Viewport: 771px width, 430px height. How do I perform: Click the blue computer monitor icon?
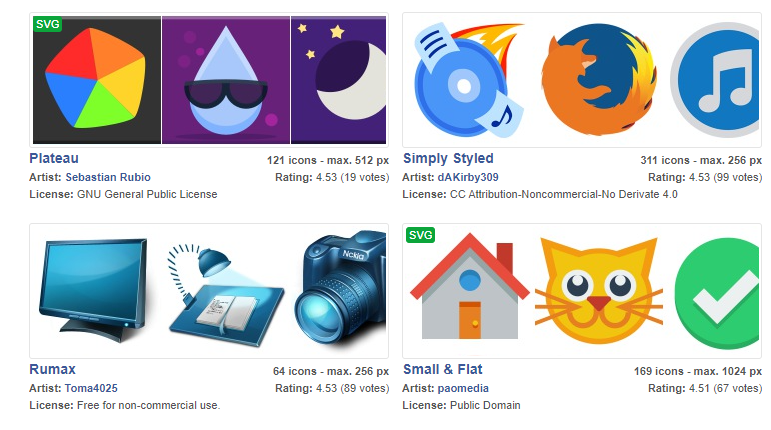click(93, 290)
